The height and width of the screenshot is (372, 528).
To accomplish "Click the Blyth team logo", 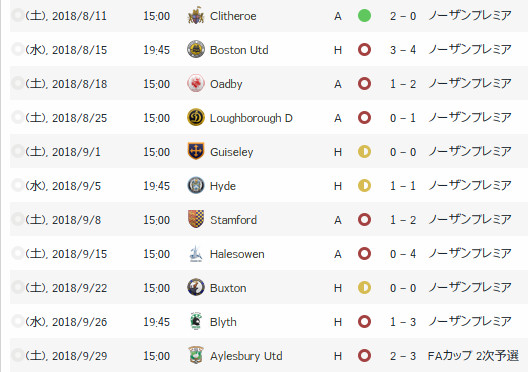I will (x=196, y=322).
